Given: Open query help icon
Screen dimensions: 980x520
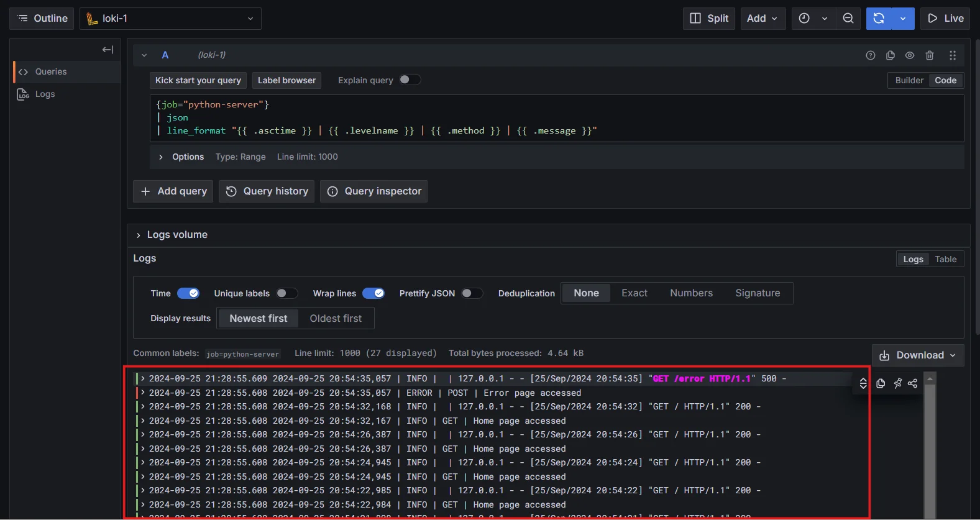Looking at the screenshot, I should pos(871,55).
